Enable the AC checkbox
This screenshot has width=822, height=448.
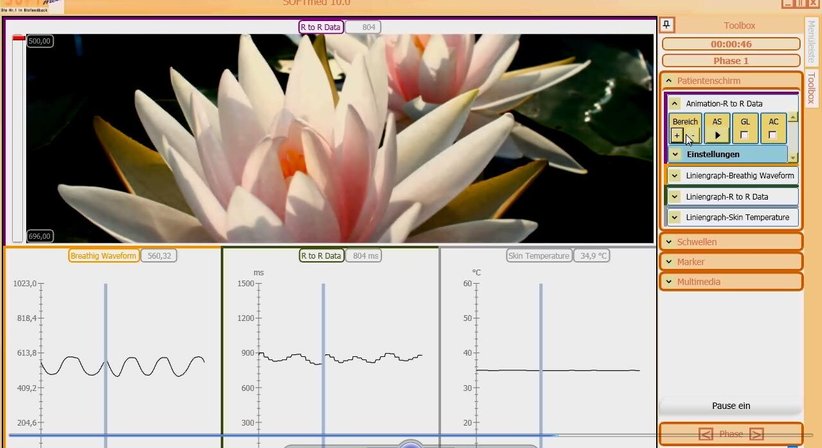click(772, 135)
